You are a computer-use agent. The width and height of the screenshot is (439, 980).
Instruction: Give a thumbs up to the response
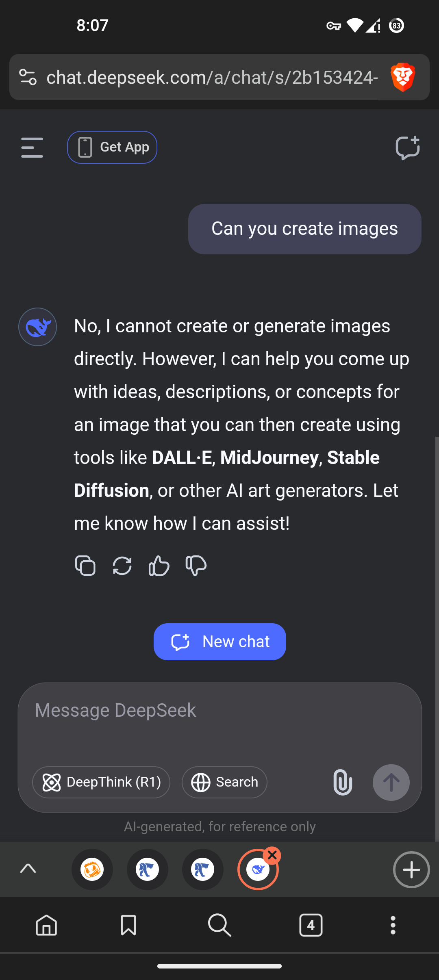coord(159,566)
